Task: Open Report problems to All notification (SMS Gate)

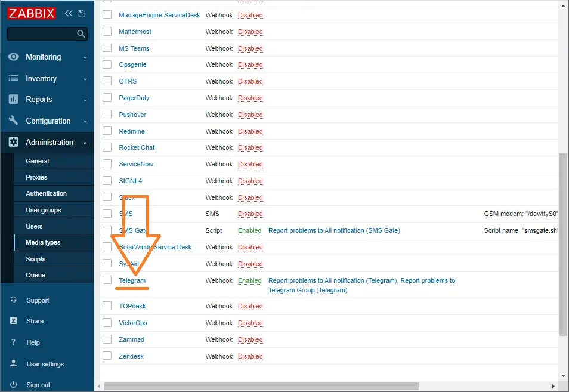Action: point(334,230)
